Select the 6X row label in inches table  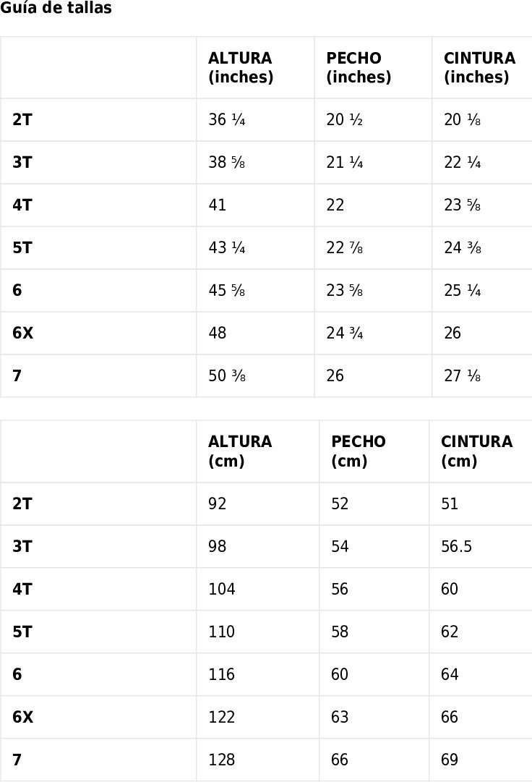(x=23, y=333)
